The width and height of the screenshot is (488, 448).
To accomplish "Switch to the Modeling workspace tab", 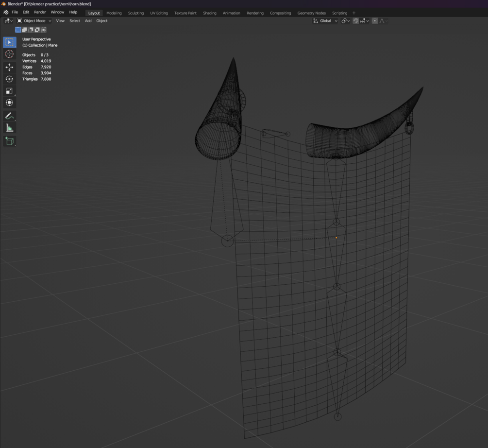I will (x=114, y=13).
